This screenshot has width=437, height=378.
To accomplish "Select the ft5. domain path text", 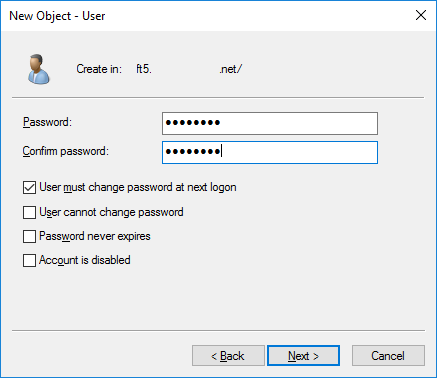I will pos(189,69).
